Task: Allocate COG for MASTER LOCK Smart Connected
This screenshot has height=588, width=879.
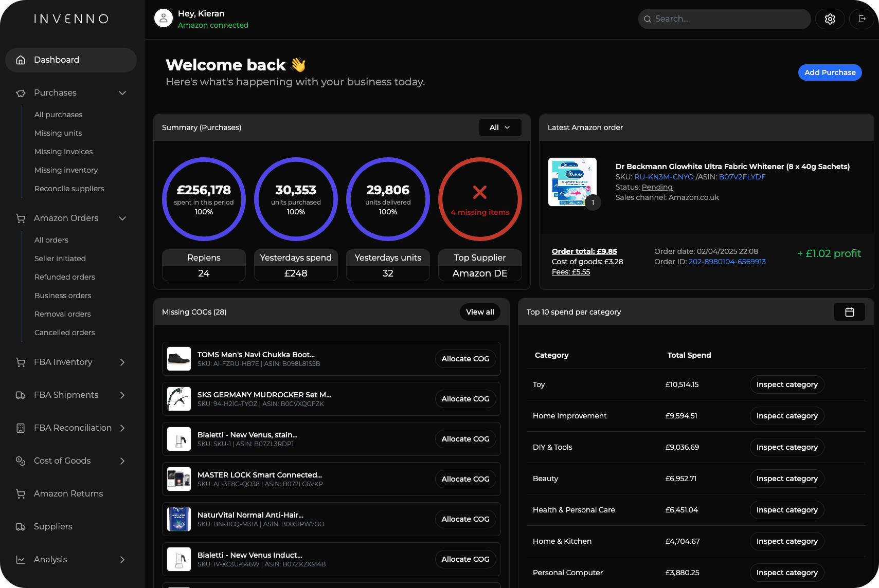Action: 465,479
